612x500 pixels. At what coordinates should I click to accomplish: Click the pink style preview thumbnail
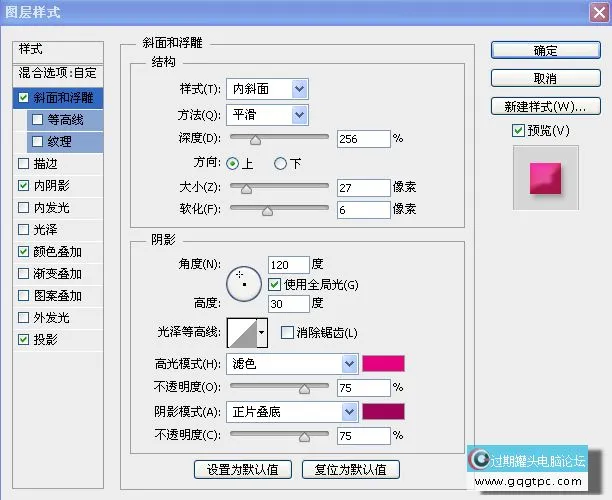[x=545, y=177]
